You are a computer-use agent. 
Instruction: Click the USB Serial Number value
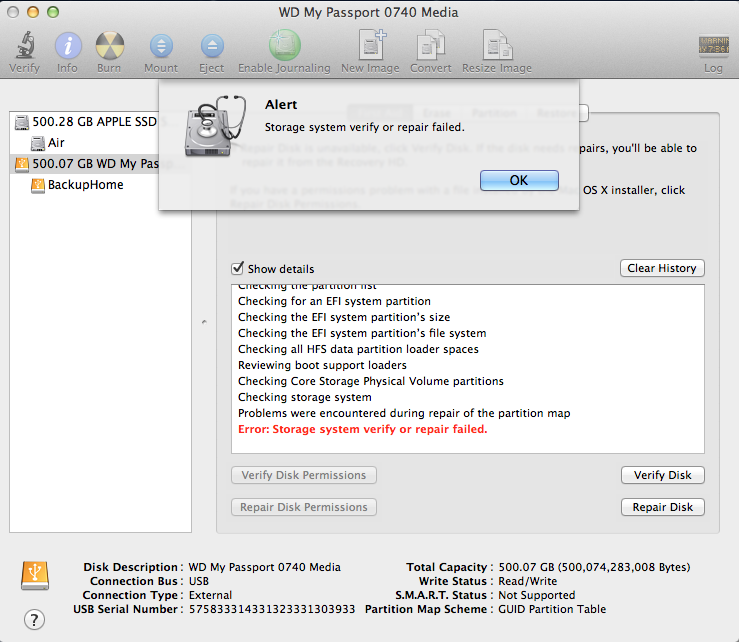tap(272, 609)
